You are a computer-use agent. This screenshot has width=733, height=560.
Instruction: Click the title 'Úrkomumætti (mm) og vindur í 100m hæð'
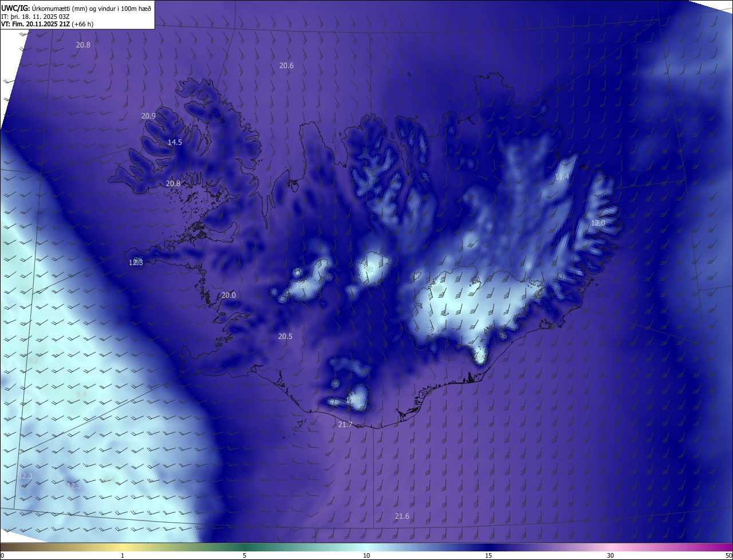(x=91, y=8)
